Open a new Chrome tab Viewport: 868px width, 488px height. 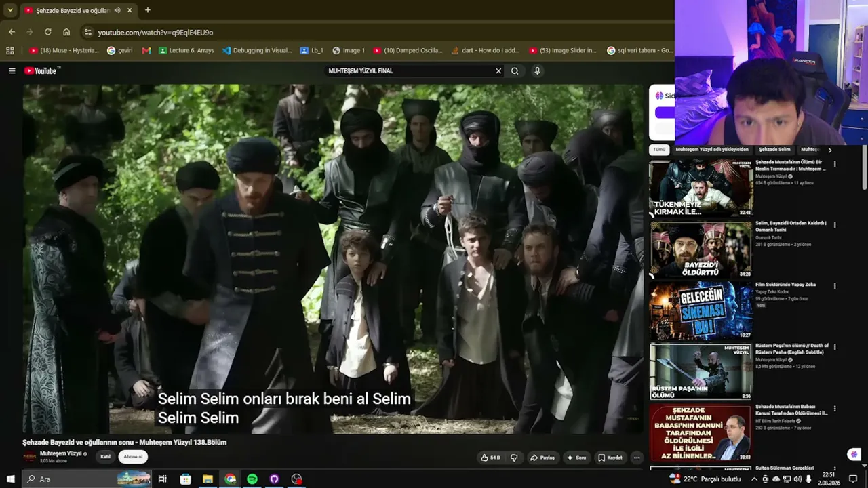(x=147, y=10)
